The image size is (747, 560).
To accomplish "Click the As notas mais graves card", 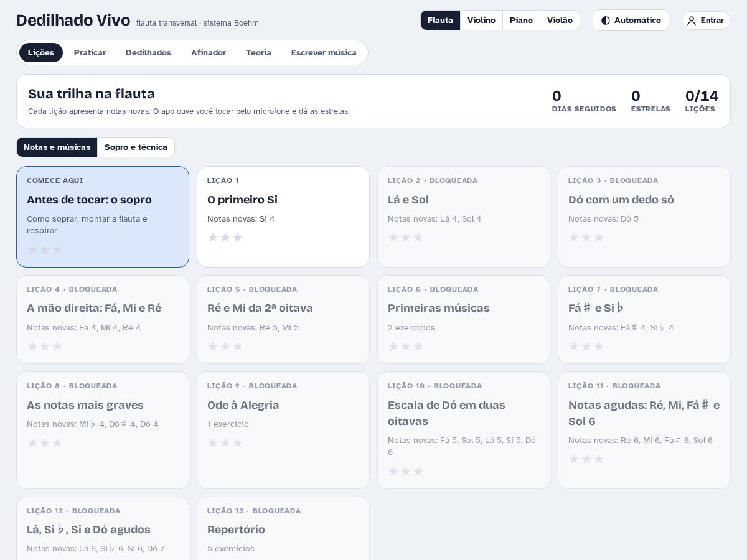I will click(x=103, y=430).
